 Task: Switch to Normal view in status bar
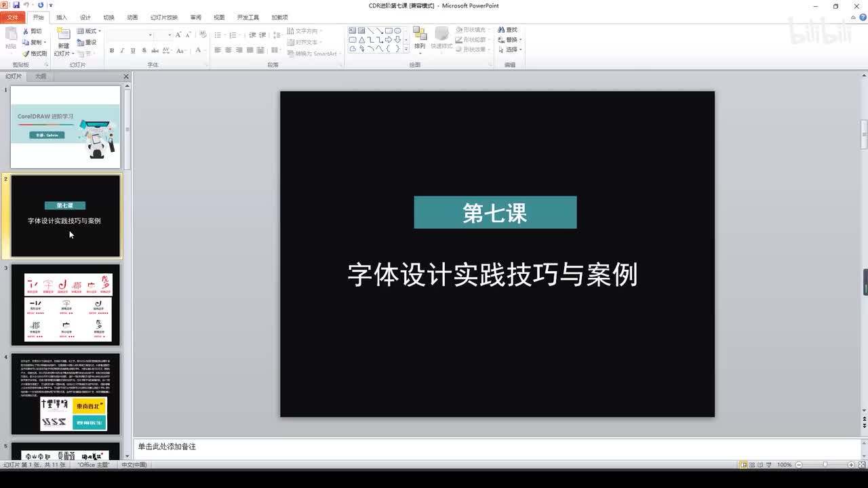click(744, 465)
